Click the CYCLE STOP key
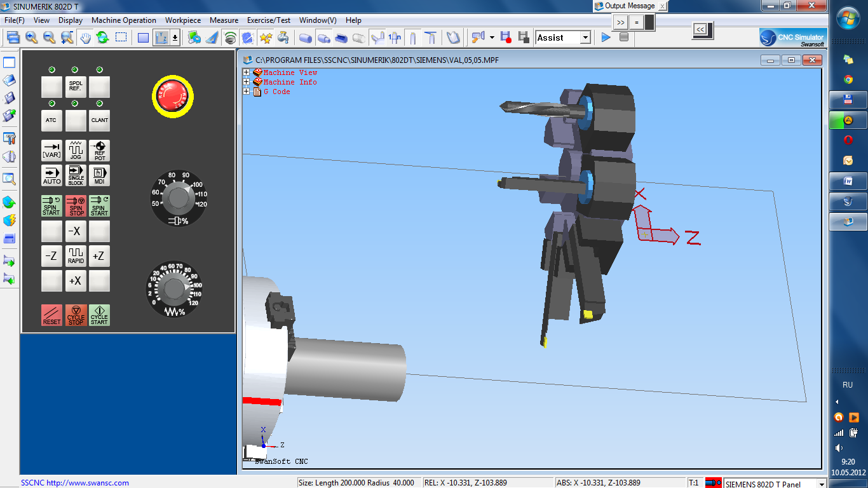The height and width of the screenshot is (488, 868). [x=76, y=315]
